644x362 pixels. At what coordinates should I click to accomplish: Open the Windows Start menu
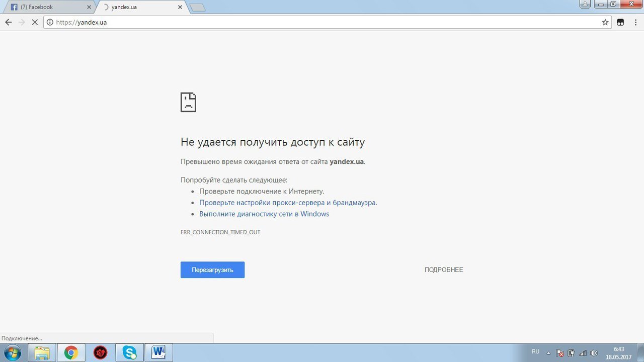point(12,353)
